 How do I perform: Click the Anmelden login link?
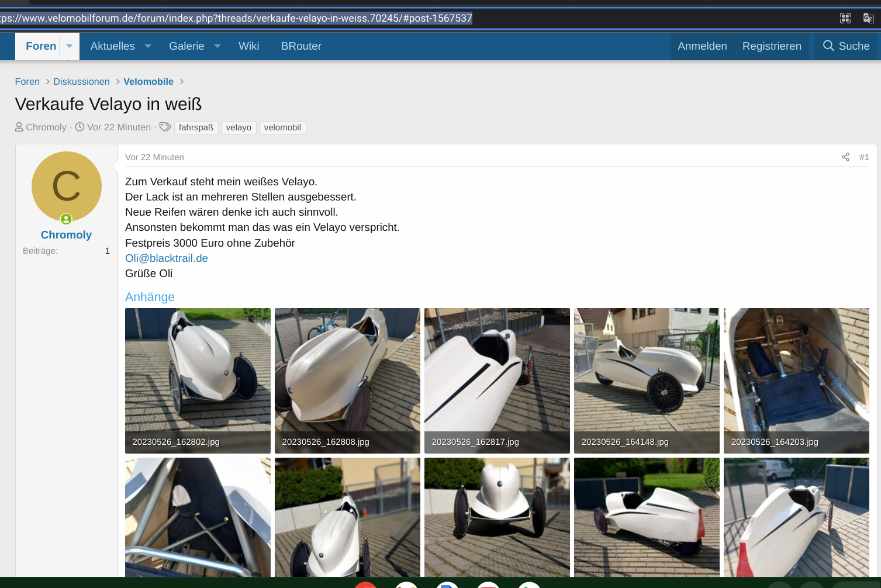702,46
